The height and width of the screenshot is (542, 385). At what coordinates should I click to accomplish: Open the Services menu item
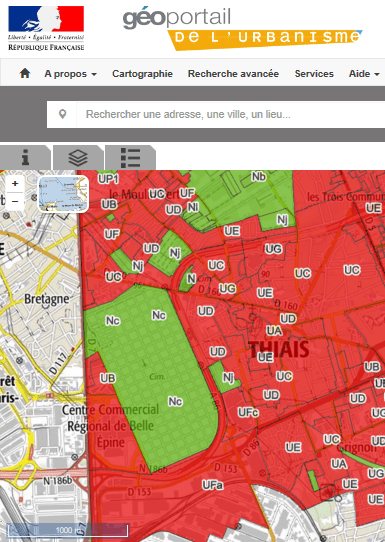pyautogui.click(x=314, y=74)
